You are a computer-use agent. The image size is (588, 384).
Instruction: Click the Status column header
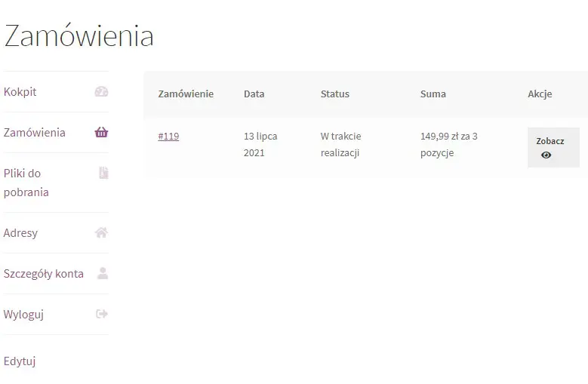coord(335,94)
